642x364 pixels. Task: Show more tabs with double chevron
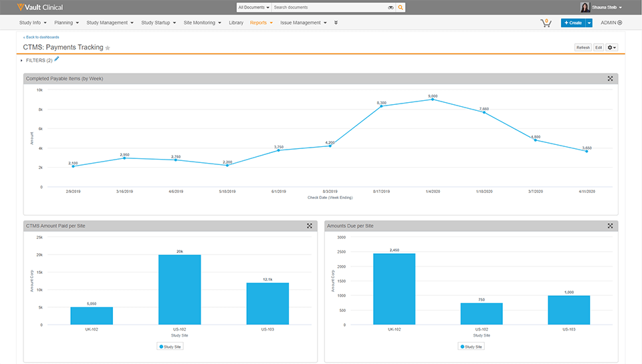[336, 23]
